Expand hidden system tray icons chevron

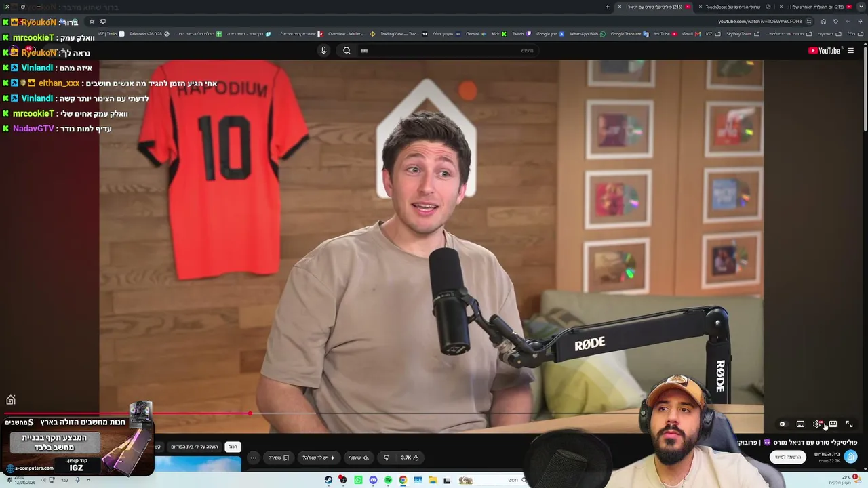(88, 480)
